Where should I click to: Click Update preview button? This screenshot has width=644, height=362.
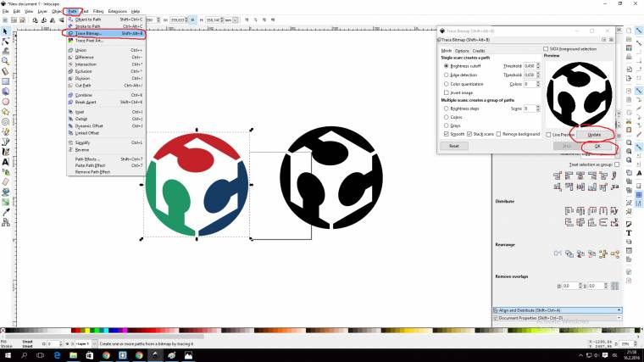(594, 135)
